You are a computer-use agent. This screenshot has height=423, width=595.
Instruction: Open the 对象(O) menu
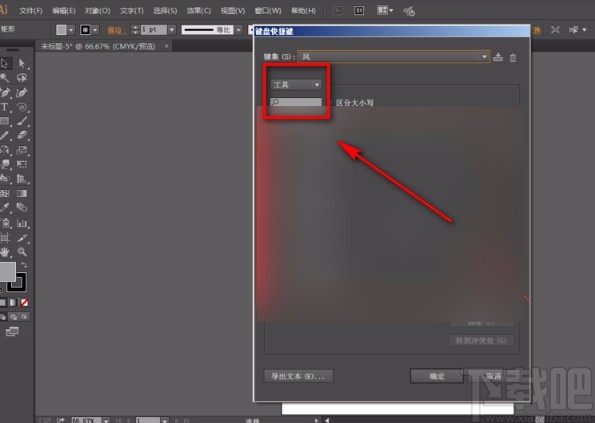pyautogui.click(x=98, y=11)
